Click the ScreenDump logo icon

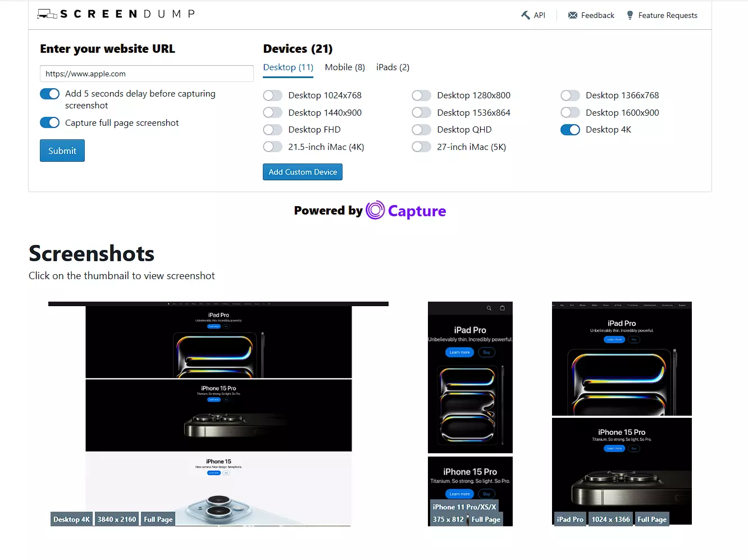coord(47,14)
